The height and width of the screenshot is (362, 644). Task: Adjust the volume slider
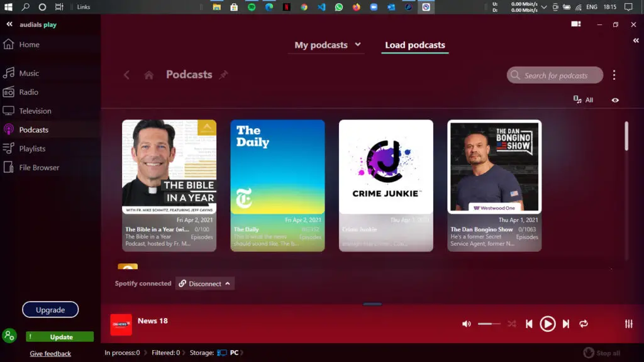489,324
